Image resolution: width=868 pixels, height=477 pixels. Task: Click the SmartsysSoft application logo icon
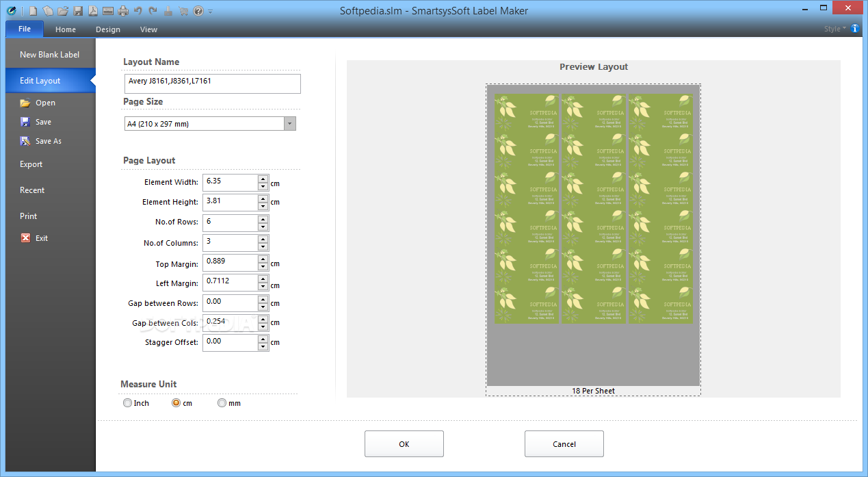[x=11, y=10]
